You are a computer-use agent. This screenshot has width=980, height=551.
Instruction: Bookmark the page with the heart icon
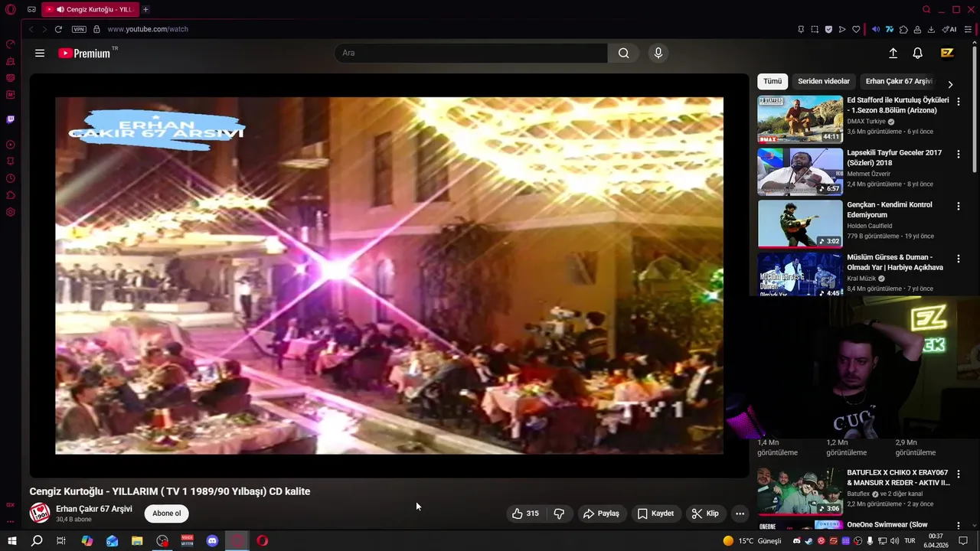click(x=856, y=29)
